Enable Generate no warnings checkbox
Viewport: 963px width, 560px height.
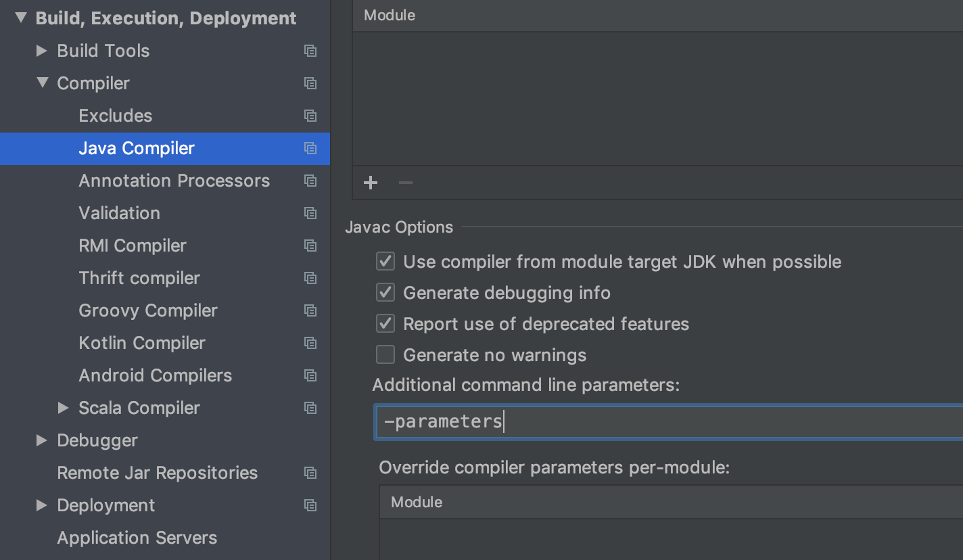coord(385,355)
